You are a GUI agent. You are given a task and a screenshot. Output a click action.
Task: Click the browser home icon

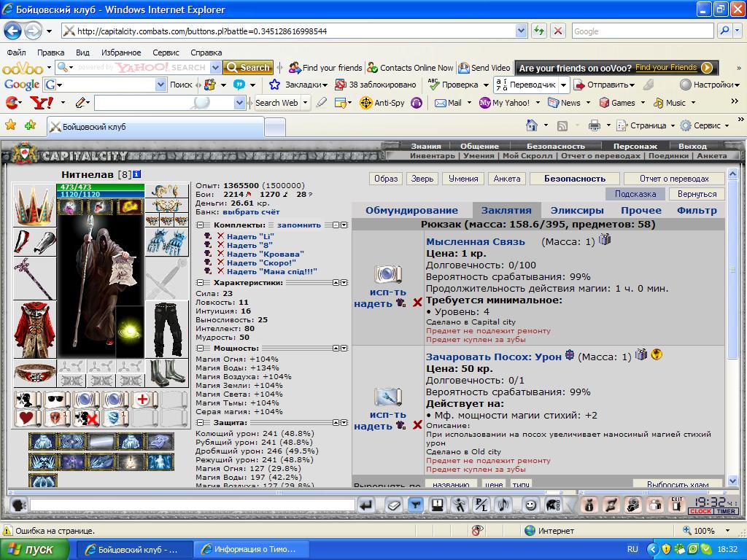[x=532, y=125]
